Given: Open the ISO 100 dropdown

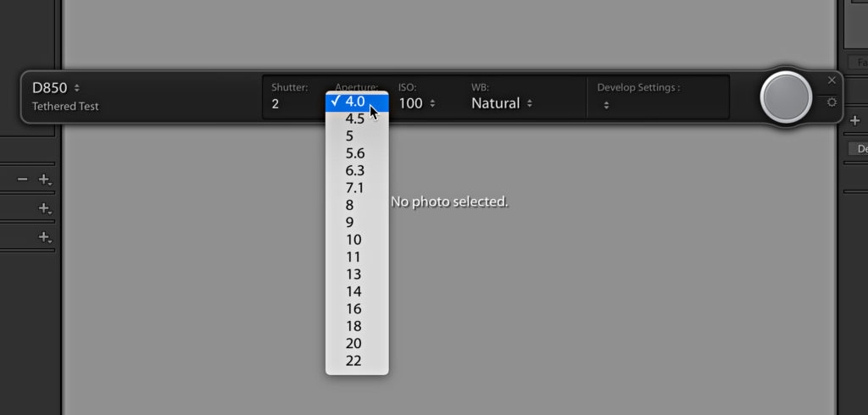Looking at the screenshot, I should [416, 103].
